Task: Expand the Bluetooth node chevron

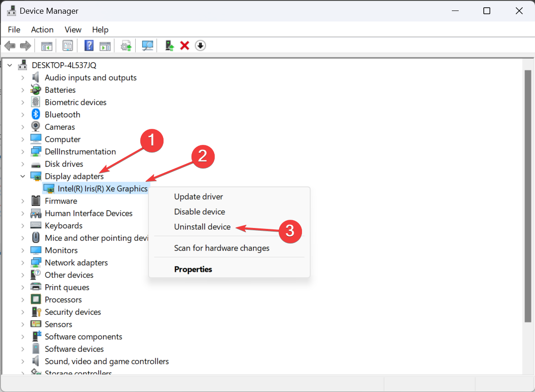Action: 22,115
